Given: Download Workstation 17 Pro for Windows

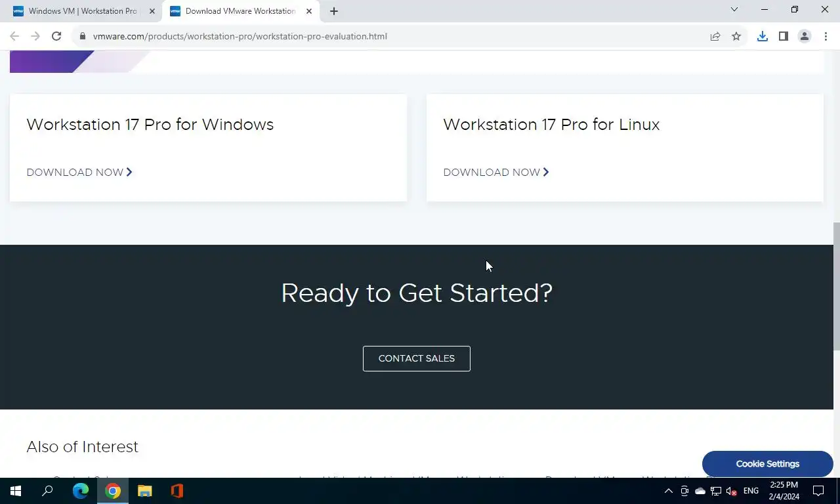Looking at the screenshot, I should 79,172.
